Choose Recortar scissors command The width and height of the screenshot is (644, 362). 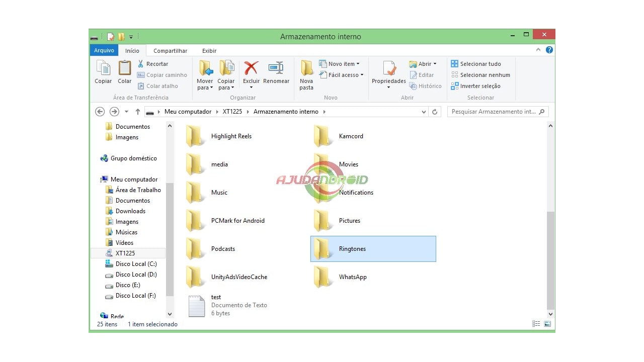coord(153,64)
